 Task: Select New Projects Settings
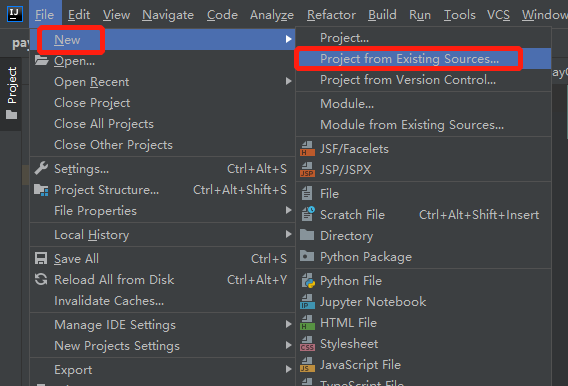click(x=162, y=345)
